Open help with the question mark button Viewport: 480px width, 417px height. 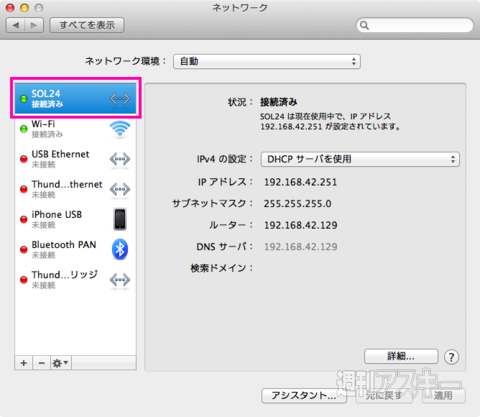coord(451,357)
